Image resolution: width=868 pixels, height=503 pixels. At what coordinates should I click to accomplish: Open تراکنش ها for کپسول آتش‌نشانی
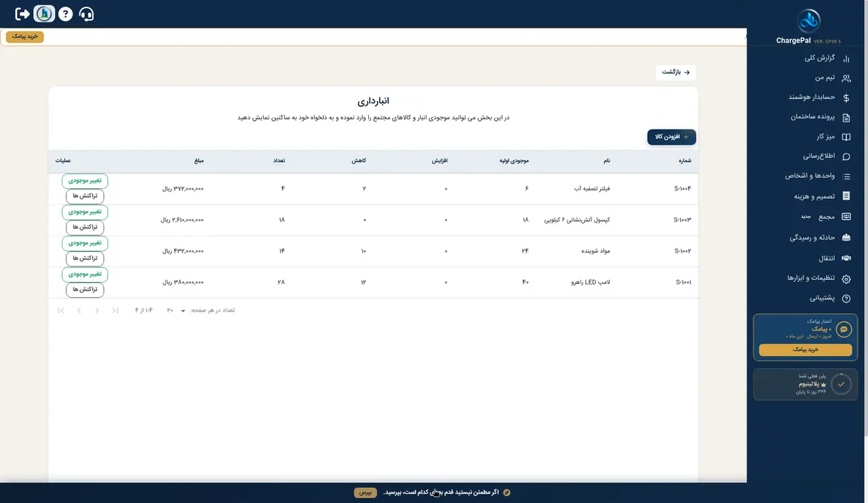coord(85,227)
